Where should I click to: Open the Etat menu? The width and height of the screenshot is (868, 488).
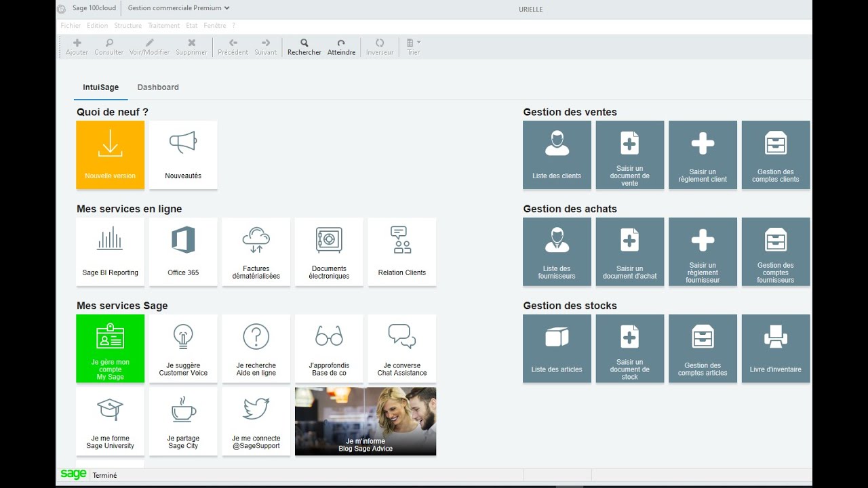tap(192, 26)
